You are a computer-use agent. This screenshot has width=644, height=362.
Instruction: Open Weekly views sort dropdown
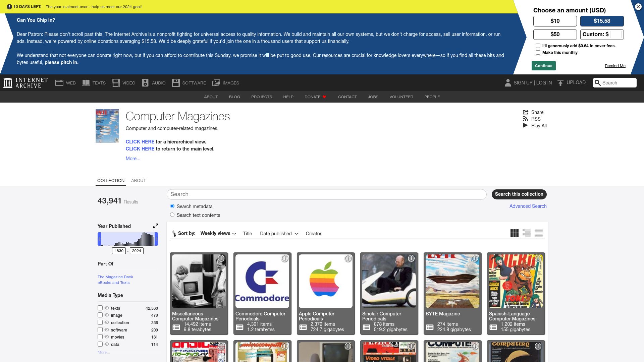coord(218,233)
